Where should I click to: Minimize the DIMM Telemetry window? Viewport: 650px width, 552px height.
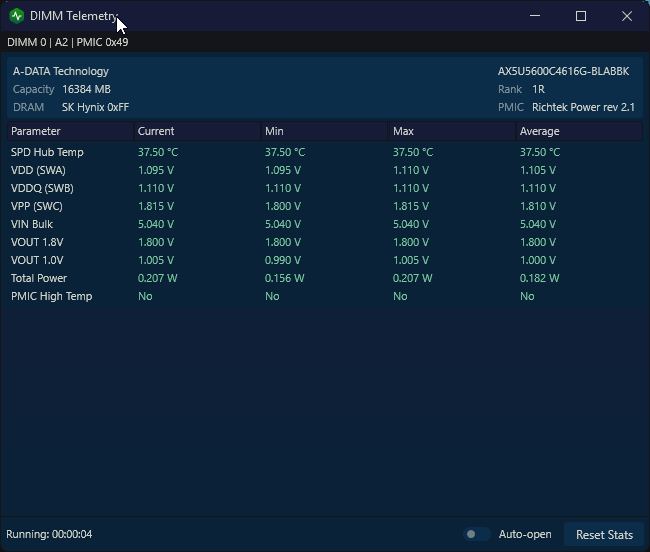[535, 16]
